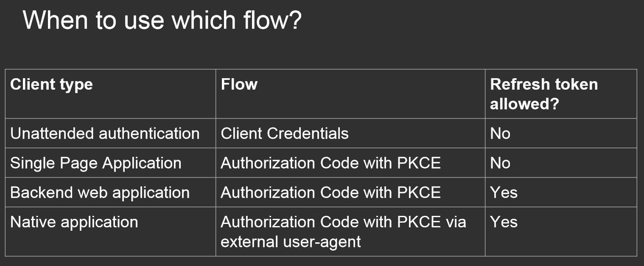Click the text 'external user-agent'
Image resolution: width=644 pixels, height=266 pixels.
(x=291, y=242)
